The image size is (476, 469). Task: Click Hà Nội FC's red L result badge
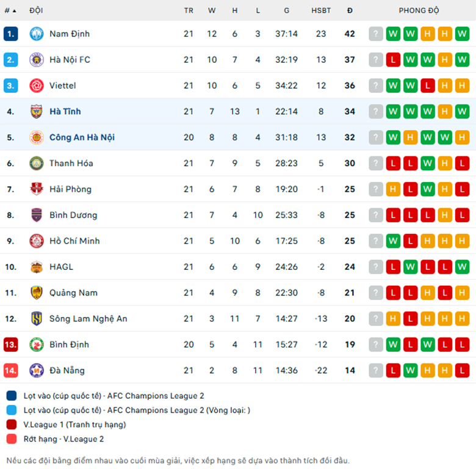click(393, 59)
